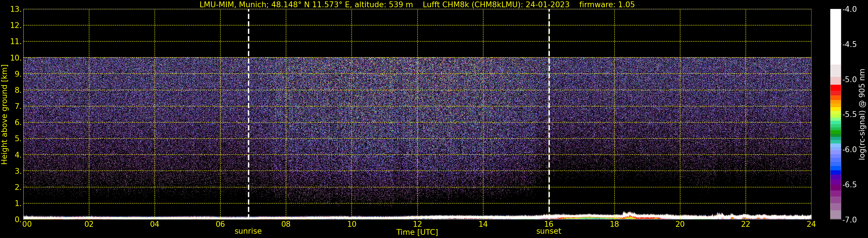Click the '-6.0' colorbar tick label
This screenshot has width=868, height=238.
849,149
